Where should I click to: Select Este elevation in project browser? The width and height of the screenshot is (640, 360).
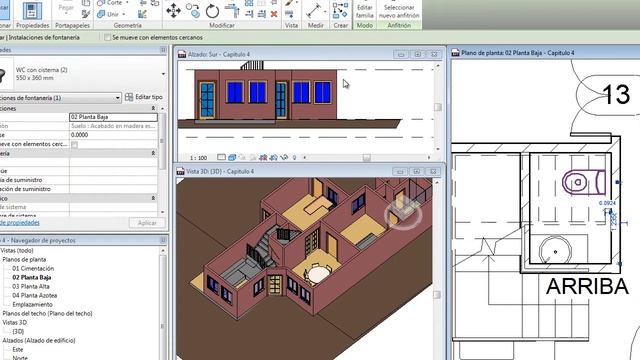click(x=18, y=349)
